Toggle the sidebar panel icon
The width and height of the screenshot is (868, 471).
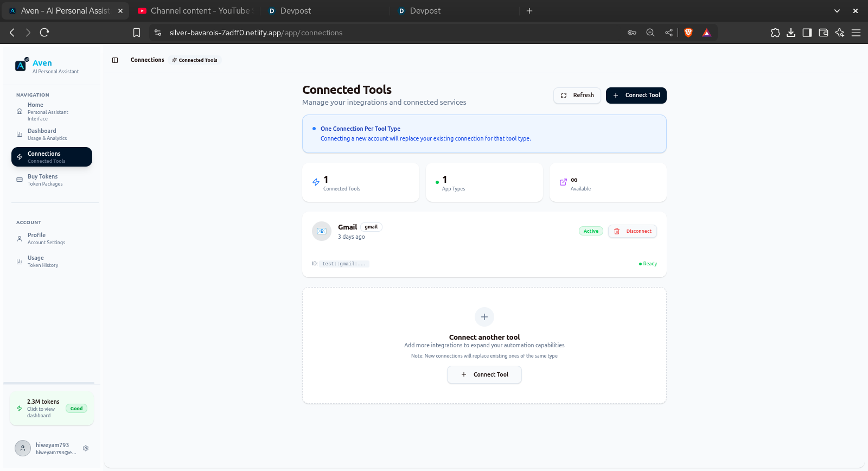pyautogui.click(x=115, y=60)
